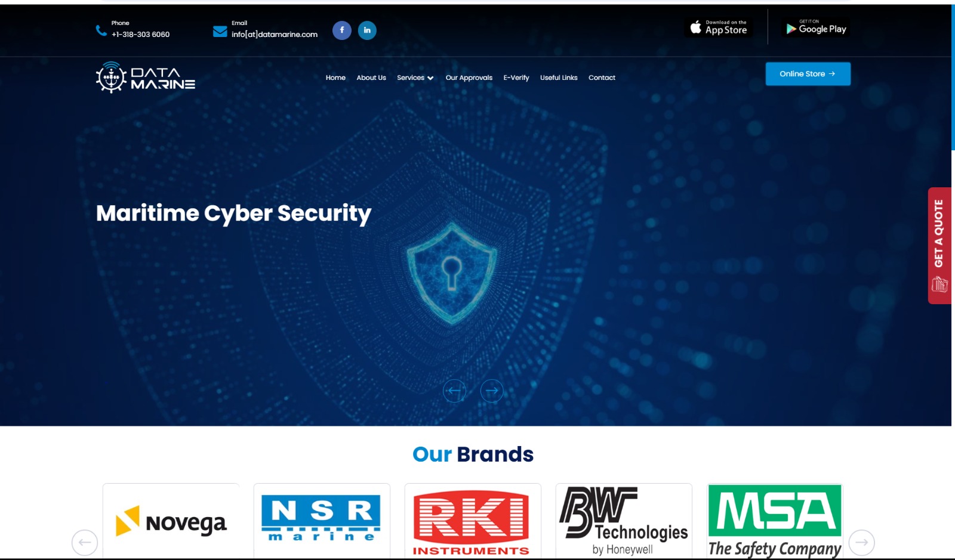Screen dimensions: 955x560
Task: Click the Online Store button
Action: click(x=808, y=74)
